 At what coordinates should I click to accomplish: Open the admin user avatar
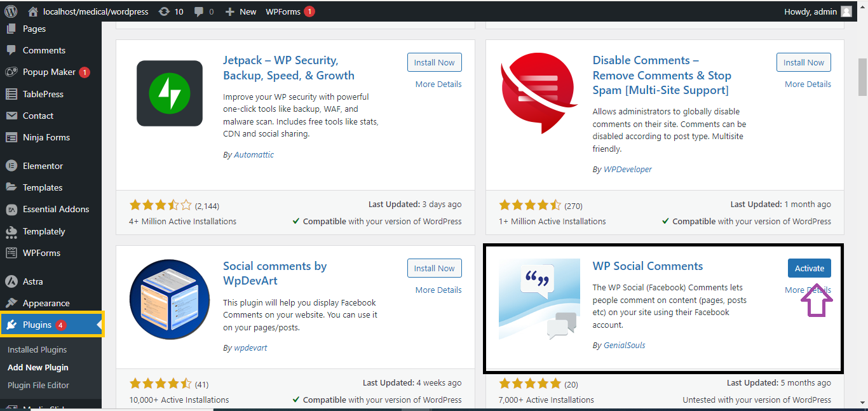[846, 11]
